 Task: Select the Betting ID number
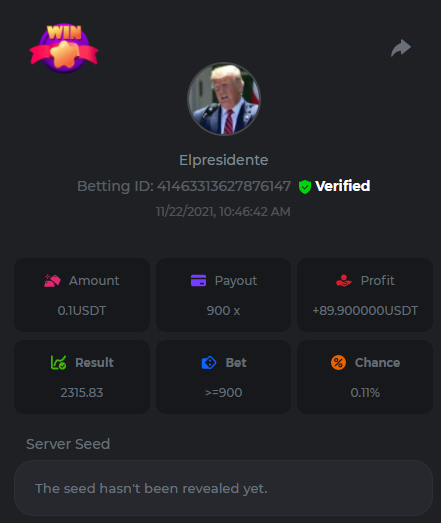[224, 186]
